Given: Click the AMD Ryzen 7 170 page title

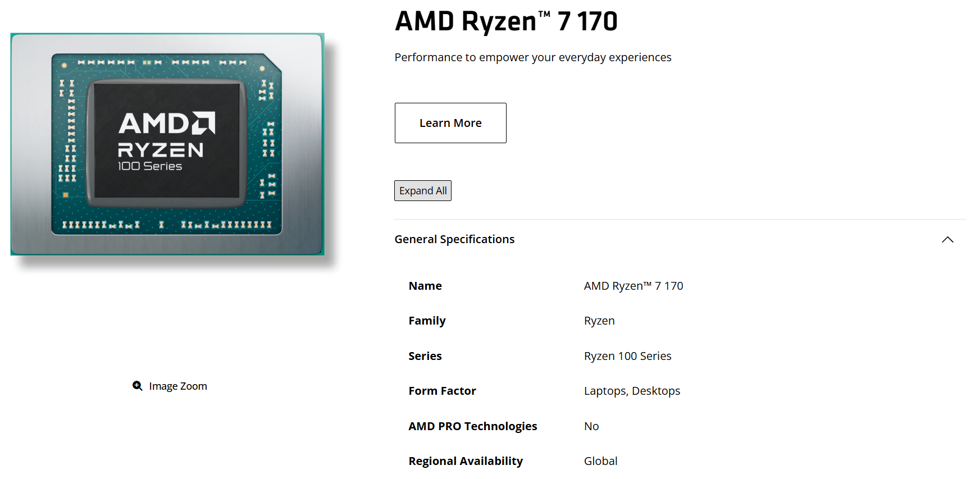Looking at the screenshot, I should pyautogui.click(x=506, y=21).
